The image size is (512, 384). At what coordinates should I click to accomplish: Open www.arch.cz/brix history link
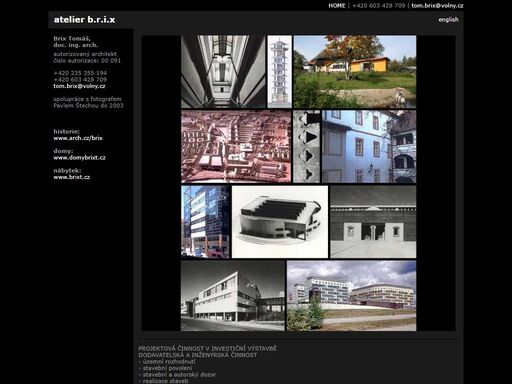click(78, 138)
